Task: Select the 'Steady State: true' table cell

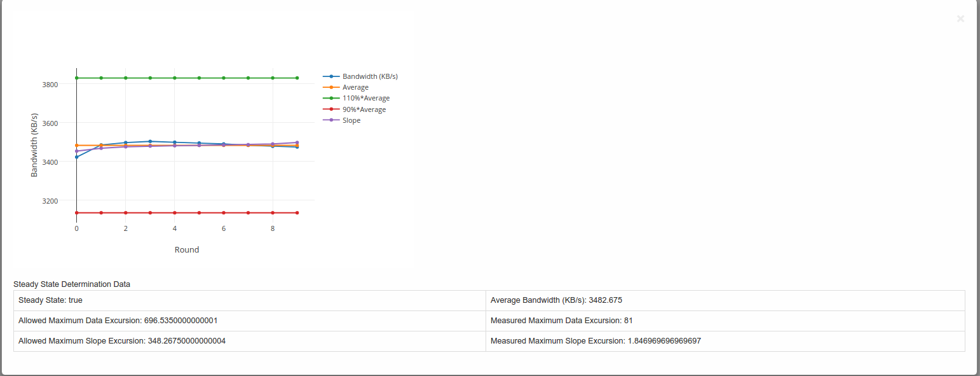Action: point(249,300)
